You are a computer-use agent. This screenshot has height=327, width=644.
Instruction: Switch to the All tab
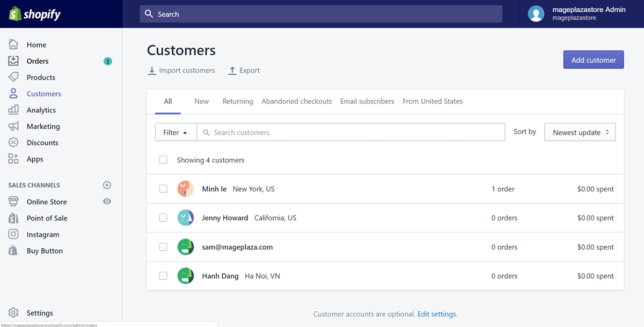pos(168,101)
